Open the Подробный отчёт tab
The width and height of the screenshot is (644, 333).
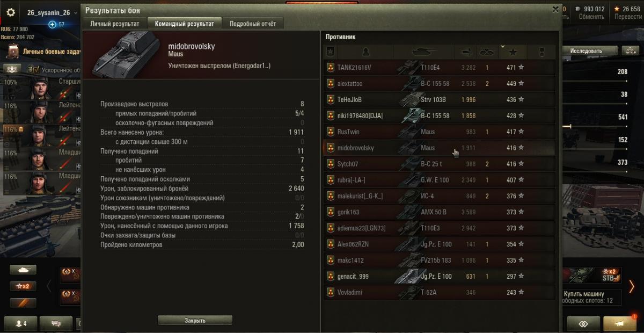click(253, 24)
